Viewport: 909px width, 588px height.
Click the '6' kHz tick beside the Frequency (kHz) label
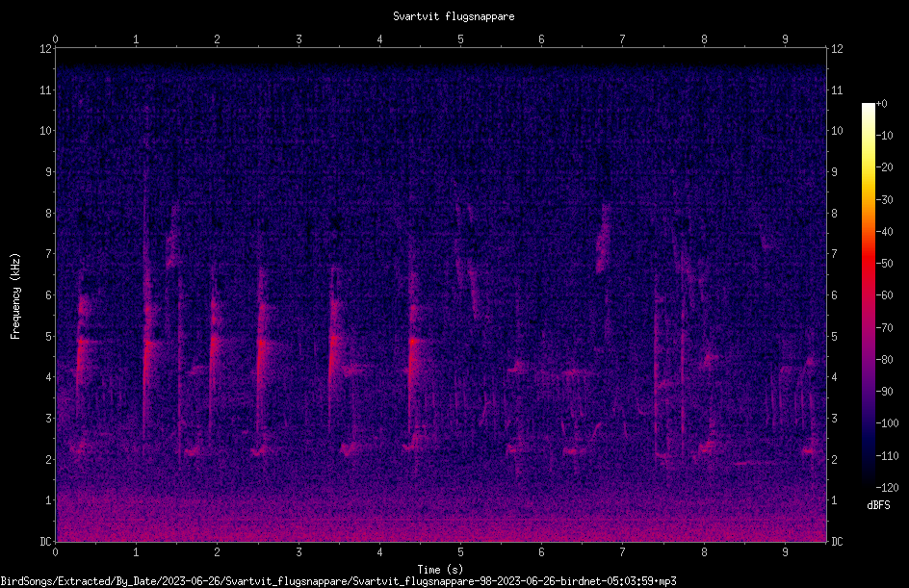point(49,294)
